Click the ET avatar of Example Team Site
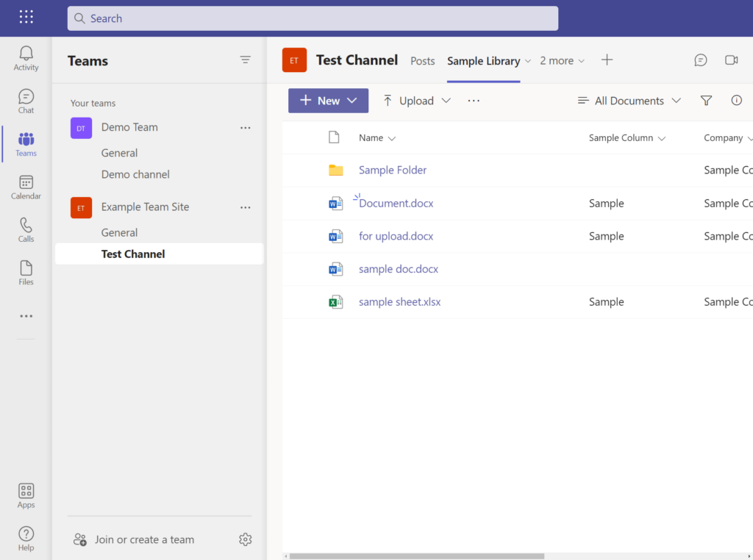Screen dimensions: 753x560 [x=81, y=208]
